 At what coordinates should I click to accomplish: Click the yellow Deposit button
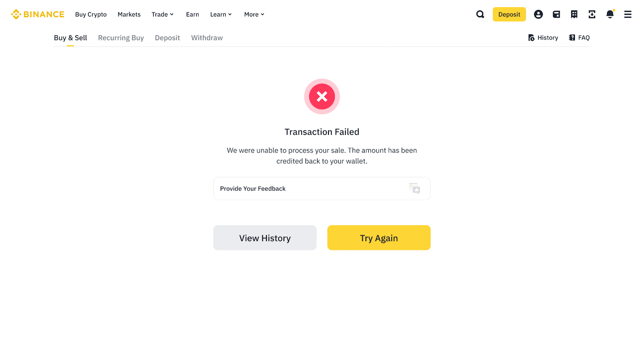coord(509,14)
